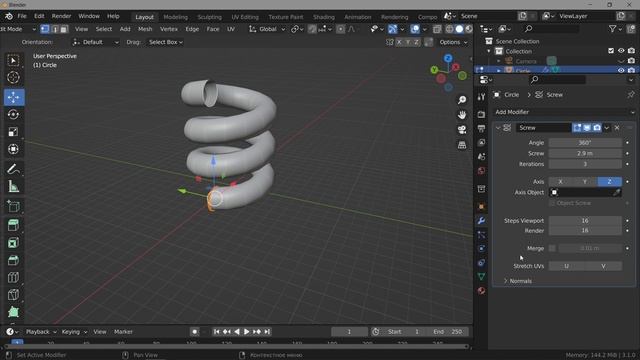The width and height of the screenshot is (640, 360).
Task: Switch perspective/orthographic with grid icon
Action: (462, 145)
